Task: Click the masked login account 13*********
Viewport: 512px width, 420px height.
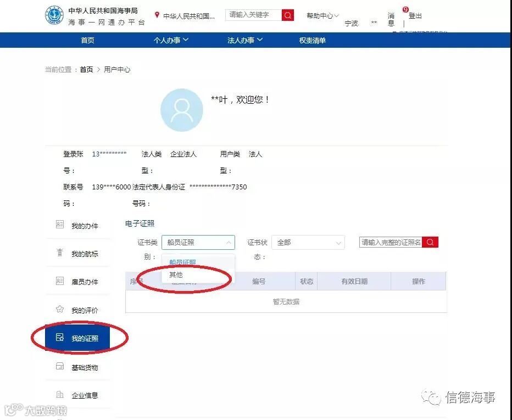Action: 109,154
